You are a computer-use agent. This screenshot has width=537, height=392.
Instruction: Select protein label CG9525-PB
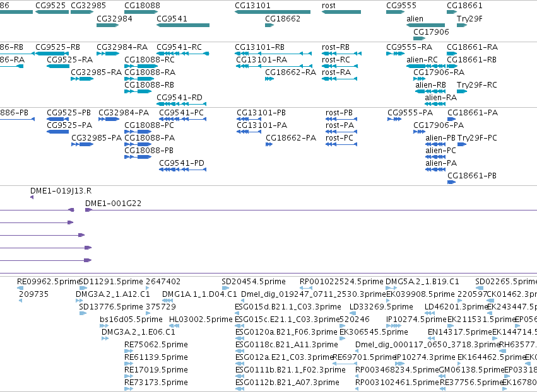click(x=69, y=113)
